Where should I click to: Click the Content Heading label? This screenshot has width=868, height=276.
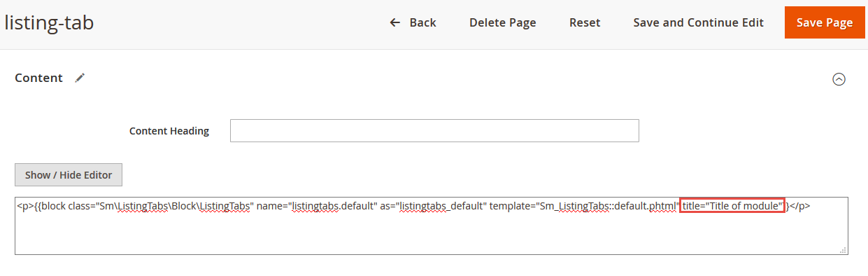click(169, 131)
